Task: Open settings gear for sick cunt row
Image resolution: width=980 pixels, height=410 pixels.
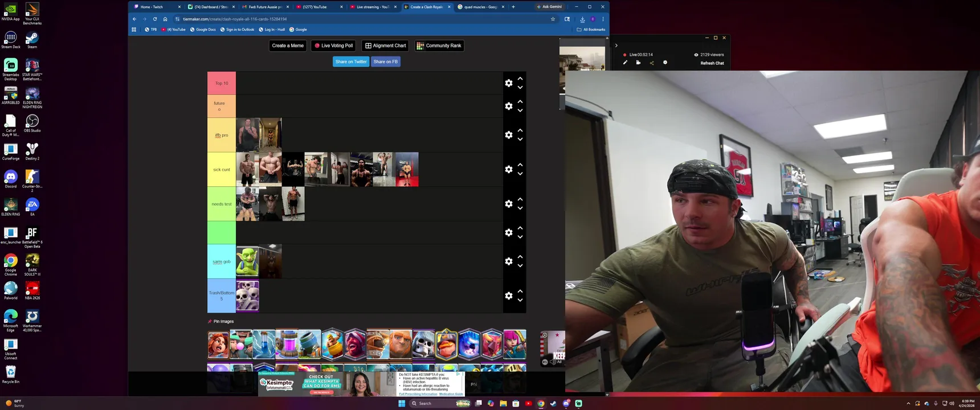Action: pos(509,169)
